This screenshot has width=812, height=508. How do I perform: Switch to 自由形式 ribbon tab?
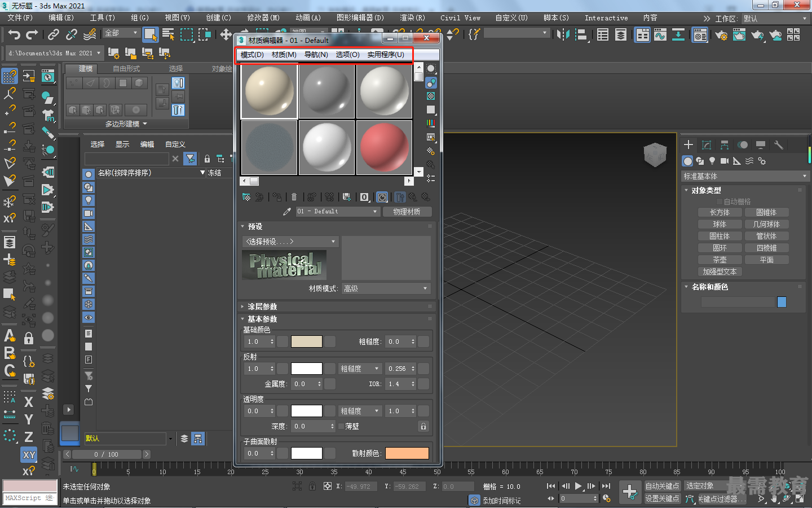point(126,69)
